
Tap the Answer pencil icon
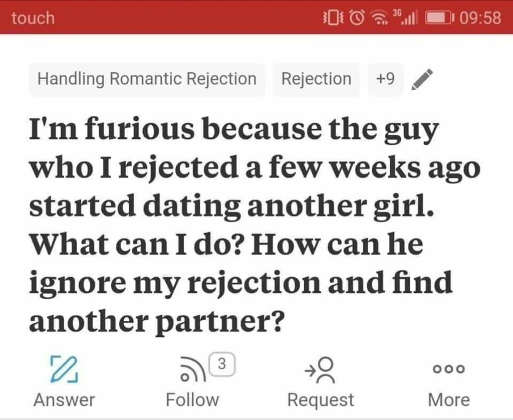coord(64,369)
